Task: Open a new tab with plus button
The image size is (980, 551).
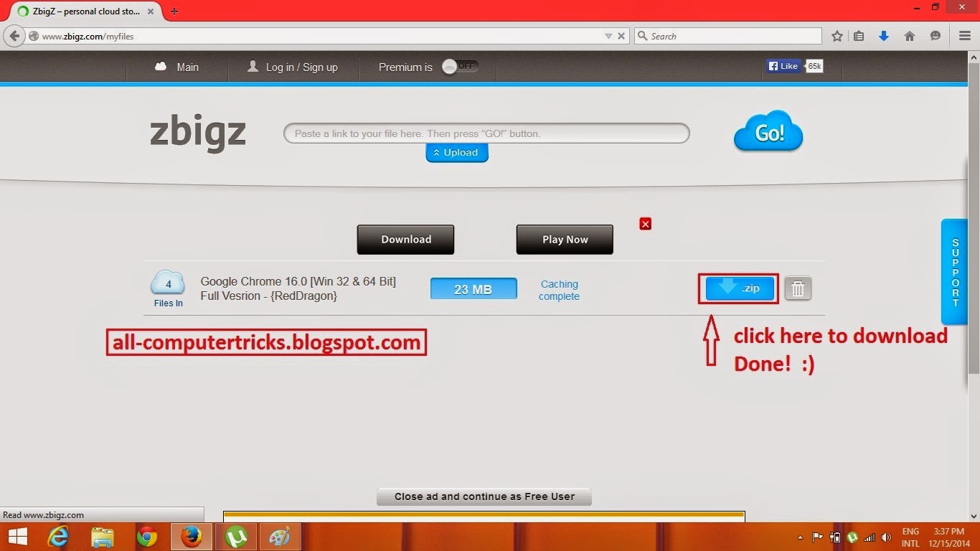Action: pyautogui.click(x=174, y=11)
